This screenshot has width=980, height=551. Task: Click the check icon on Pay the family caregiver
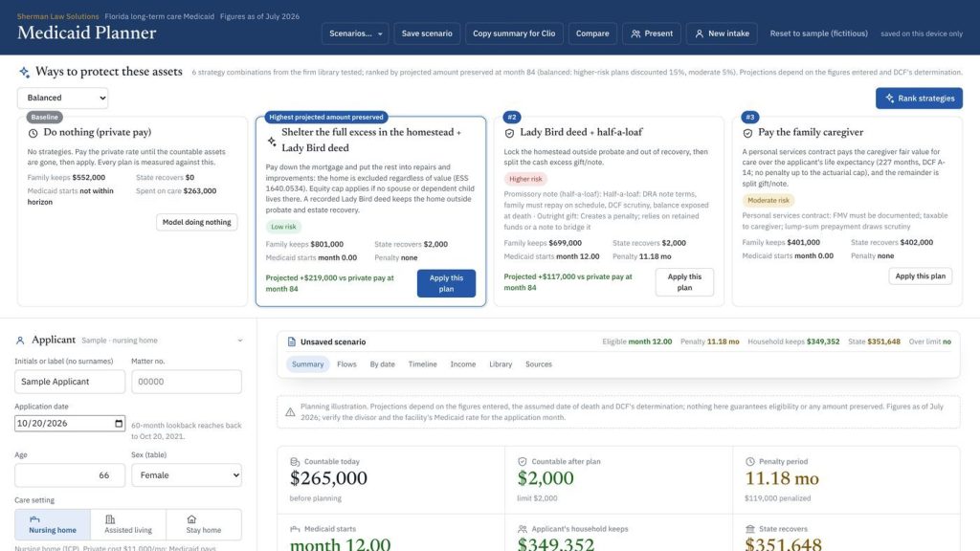pos(747,133)
